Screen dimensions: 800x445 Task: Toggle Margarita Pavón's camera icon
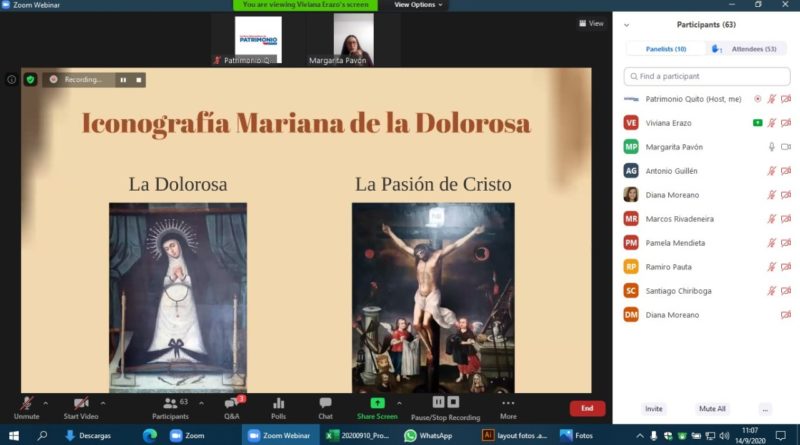[786, 147]
